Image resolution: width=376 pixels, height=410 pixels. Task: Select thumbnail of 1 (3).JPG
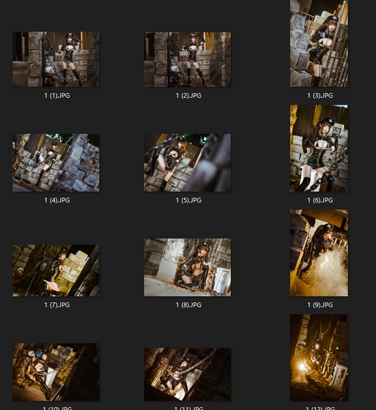(x=319, y=43)
